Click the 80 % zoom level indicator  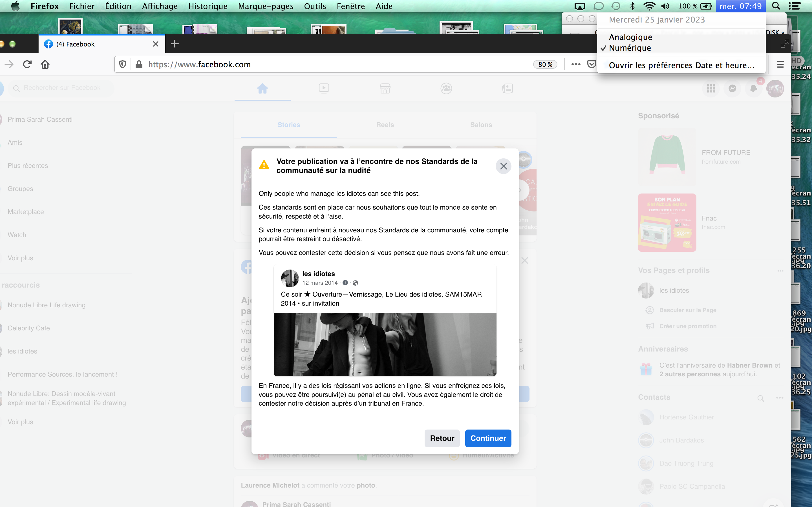545,65
